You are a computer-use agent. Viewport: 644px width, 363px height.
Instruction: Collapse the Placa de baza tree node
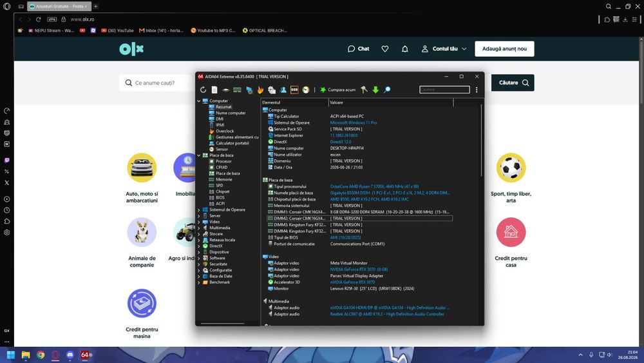[x=199, y=155]
